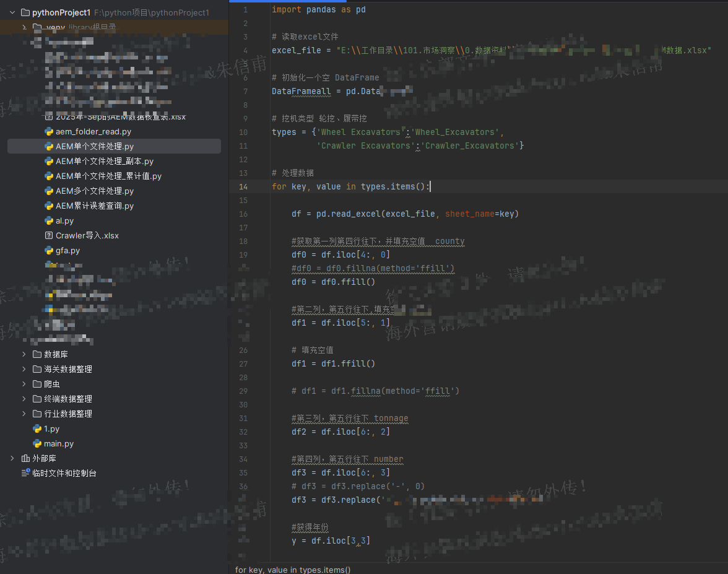This screenshot has height=574, width=728.
Task: Expand the 终端数据整理 folder chevron
Action: click(x=24, y=399)
